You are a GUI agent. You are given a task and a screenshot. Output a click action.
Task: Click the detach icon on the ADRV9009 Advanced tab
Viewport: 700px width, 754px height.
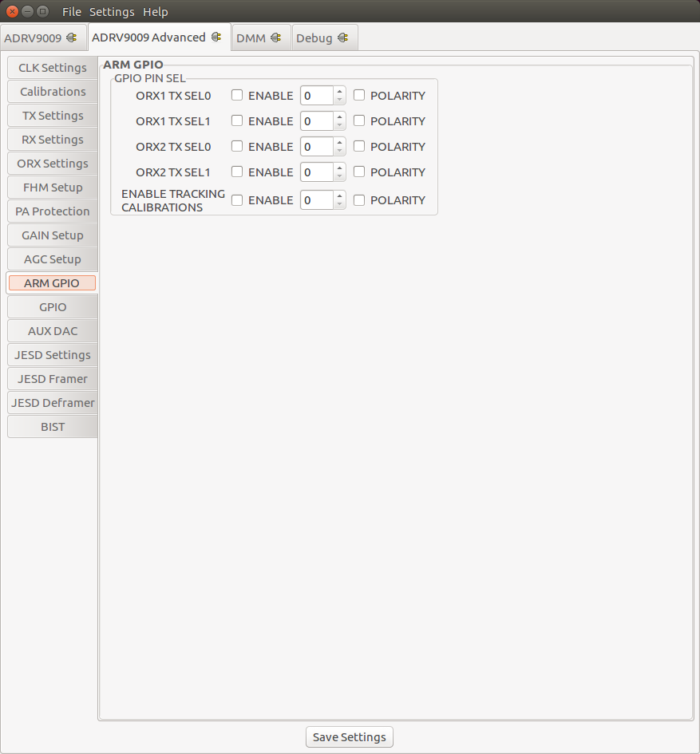217,37
